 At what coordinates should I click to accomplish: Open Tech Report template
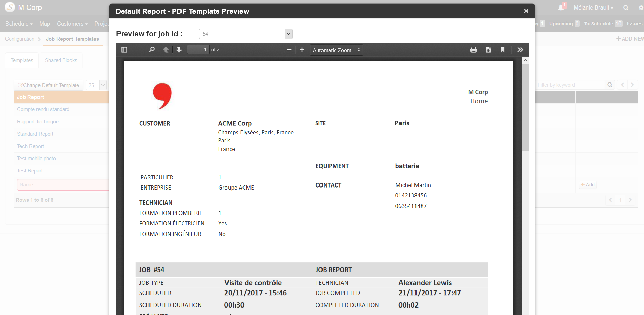click(30, 146)
